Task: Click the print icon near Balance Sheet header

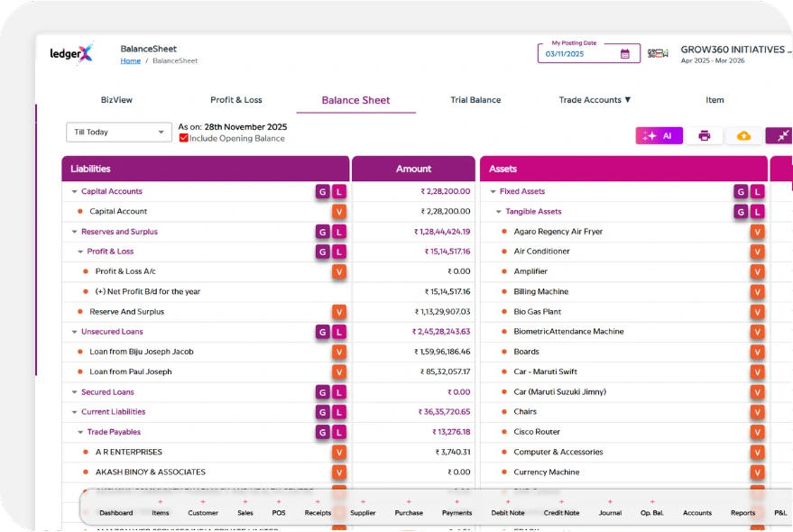Action: click(703, 135)
